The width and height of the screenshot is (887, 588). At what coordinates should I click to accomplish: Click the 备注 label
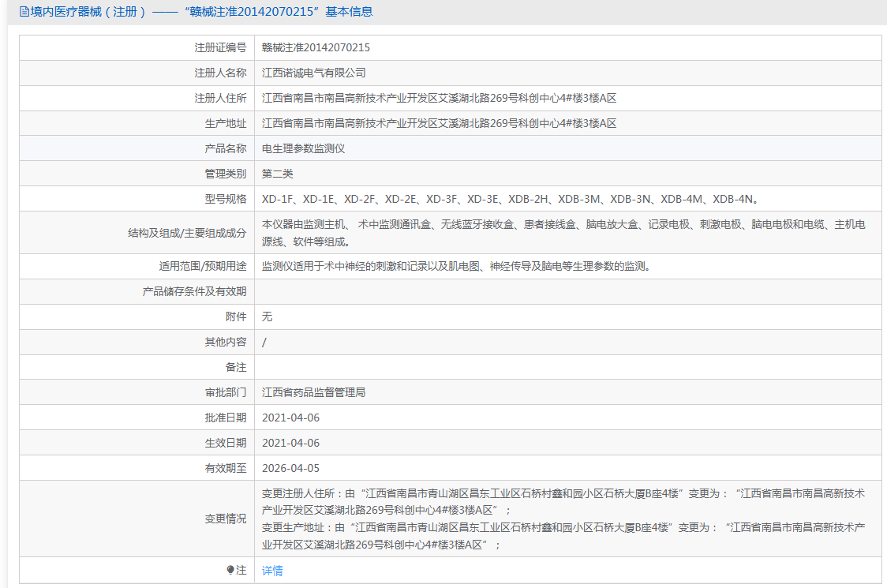click(236, 367)
